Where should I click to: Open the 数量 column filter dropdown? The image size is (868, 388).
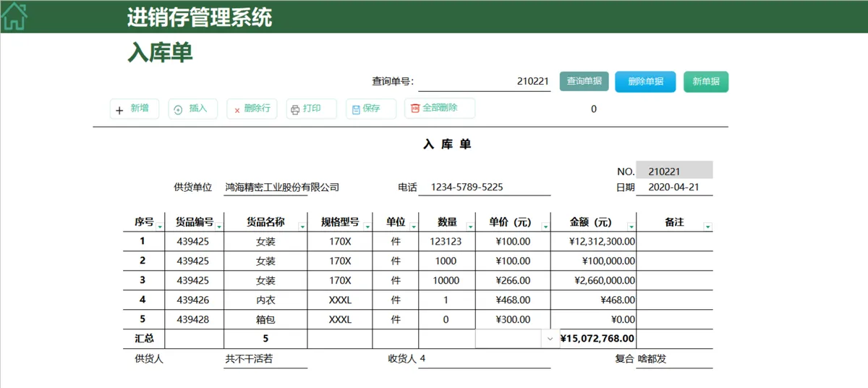tap(470, 227)
